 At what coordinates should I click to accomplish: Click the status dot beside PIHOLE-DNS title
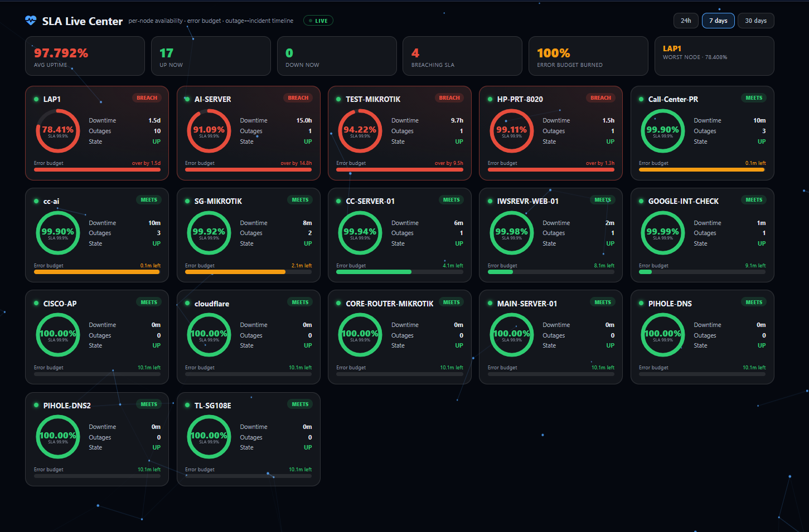pyautogui.click(x=641, y=304)
